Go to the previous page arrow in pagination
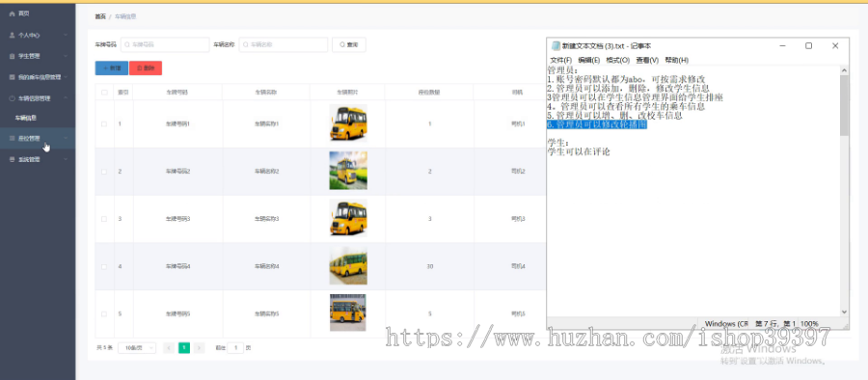Screen dimensions: 868x380 (169, 348)
